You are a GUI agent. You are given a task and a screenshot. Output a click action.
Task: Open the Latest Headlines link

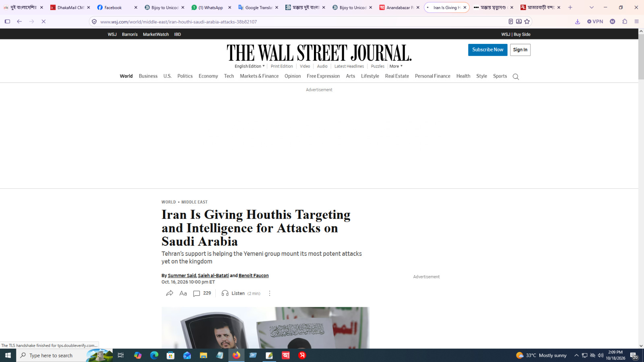349,66
